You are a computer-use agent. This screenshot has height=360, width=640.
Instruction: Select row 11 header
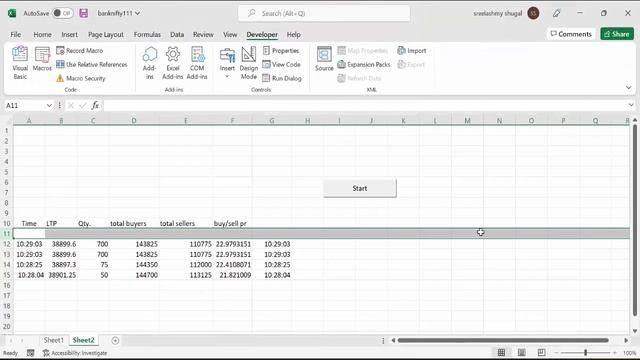tap(7, 233)
